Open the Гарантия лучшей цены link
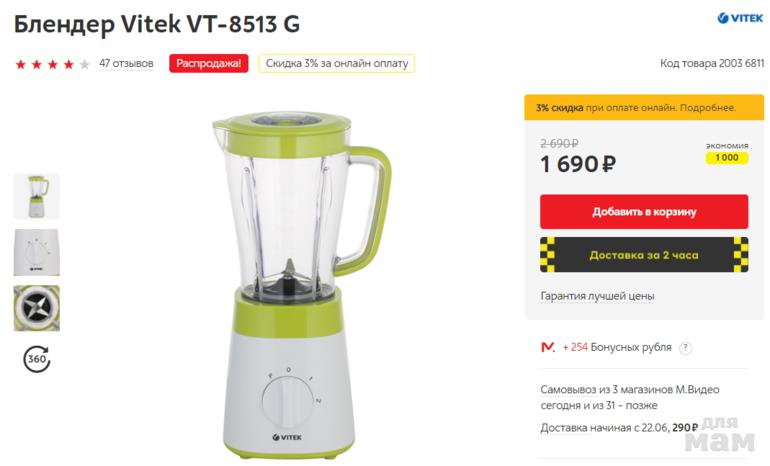Screen dimensions: 770x466 pyautogui.click(x=597, y=296)
